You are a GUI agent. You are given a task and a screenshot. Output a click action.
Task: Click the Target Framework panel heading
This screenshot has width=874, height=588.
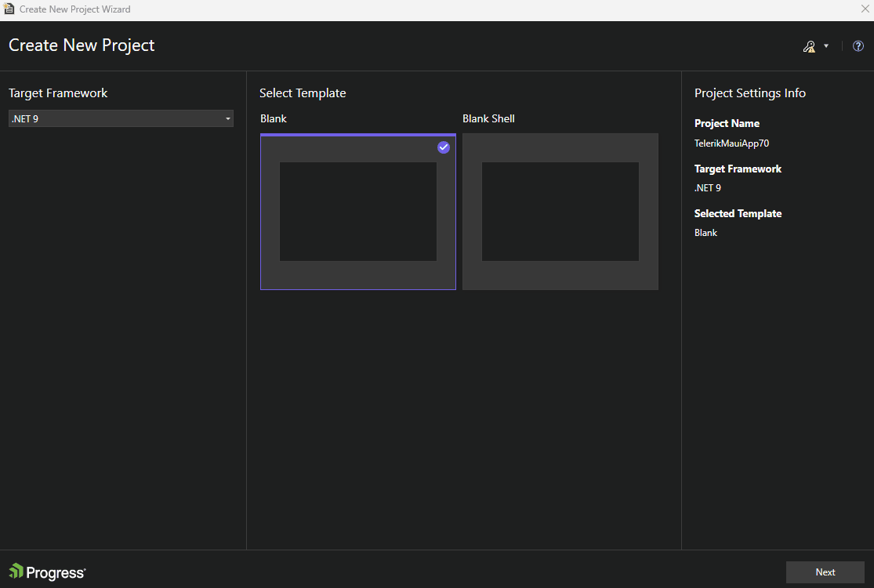(x=58, y=93)
